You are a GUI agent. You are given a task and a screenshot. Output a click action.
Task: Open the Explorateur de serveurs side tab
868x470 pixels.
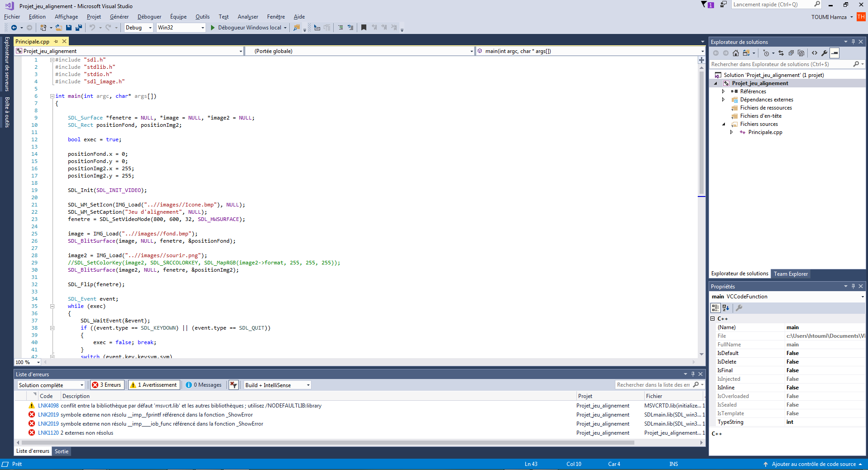(x=7, y=64)
